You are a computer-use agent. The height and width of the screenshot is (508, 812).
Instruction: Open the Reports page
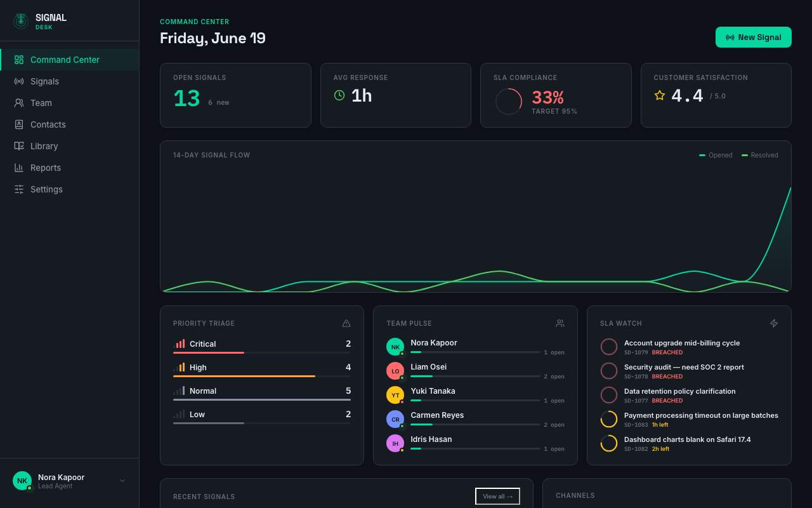(70, 168)
